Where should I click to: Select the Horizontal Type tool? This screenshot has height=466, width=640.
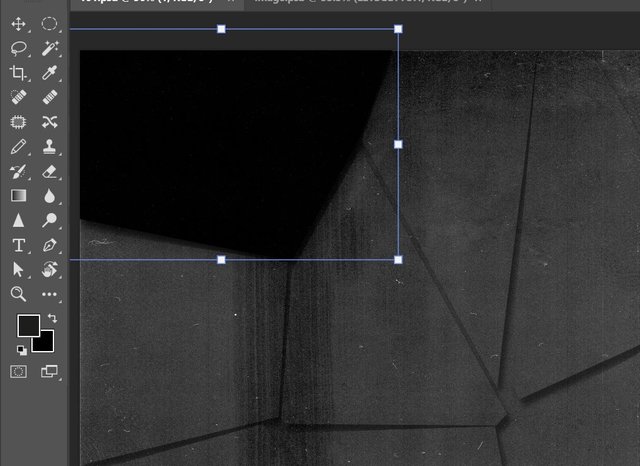18,245
